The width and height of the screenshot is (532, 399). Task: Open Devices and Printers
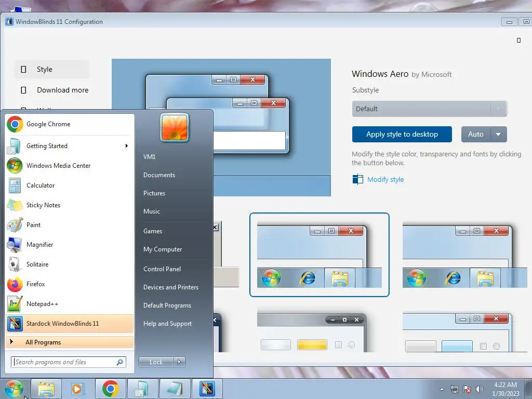click(x=171, y=287)
